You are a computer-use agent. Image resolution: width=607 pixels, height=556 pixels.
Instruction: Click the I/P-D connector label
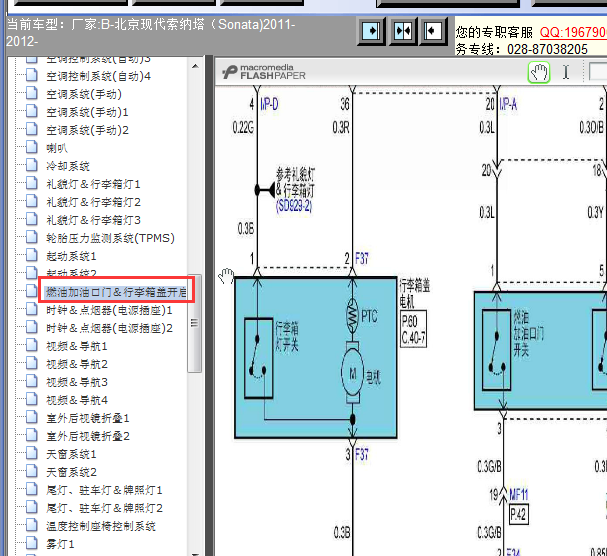point(269,104)
